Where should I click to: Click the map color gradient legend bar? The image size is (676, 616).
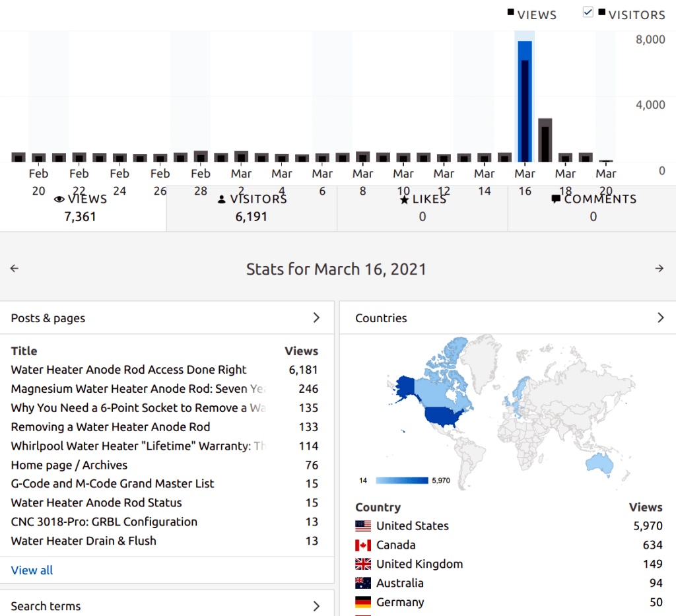click(x=402, y=481)
